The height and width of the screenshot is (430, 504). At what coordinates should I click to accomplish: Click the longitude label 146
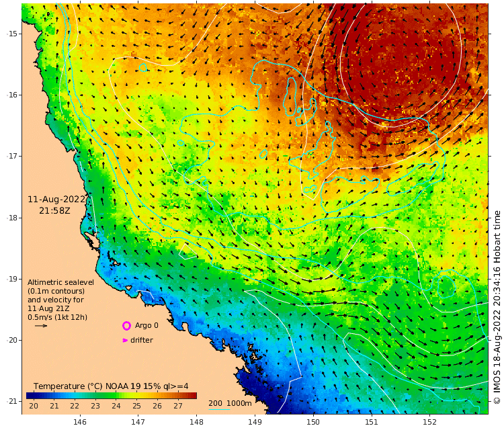point(80,422)
